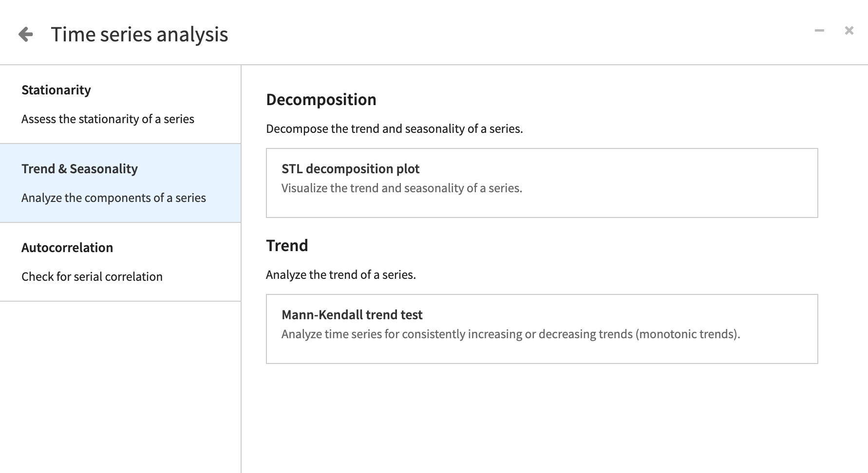Click the Decomposition section heading

(321, 99)
